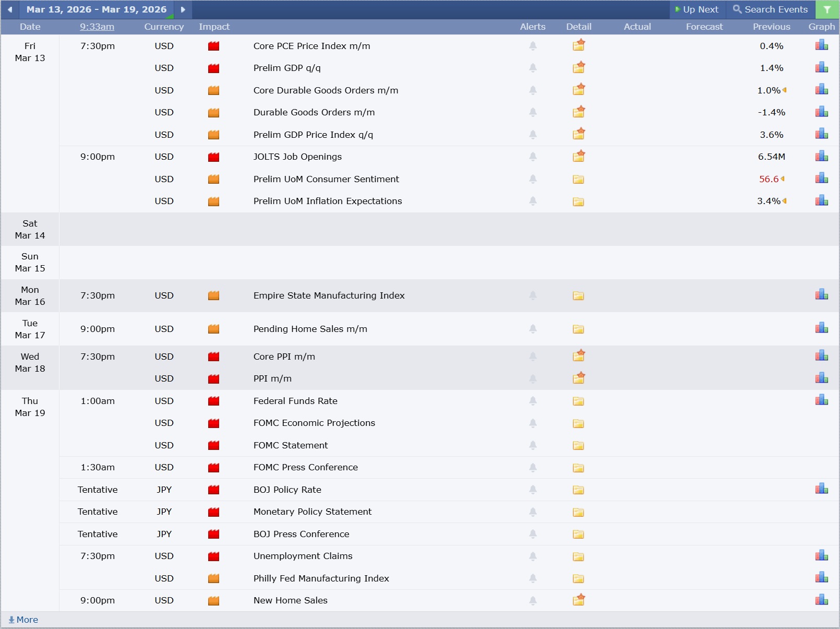Open Search Events
840x629 pixels.
point(770,9)
